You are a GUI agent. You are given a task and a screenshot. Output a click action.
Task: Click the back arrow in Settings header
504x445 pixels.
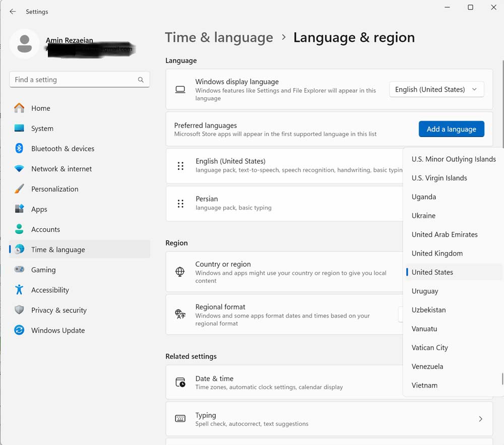click(x=13, y=12)
